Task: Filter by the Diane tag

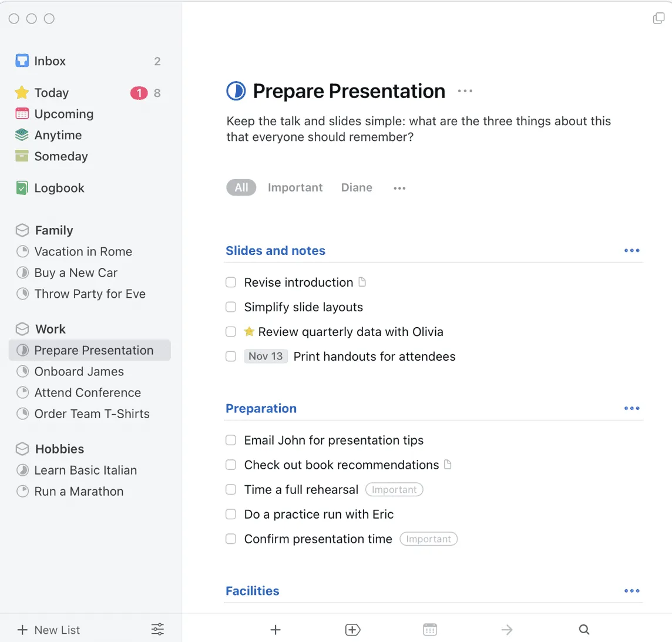Action: click(357, 187)
